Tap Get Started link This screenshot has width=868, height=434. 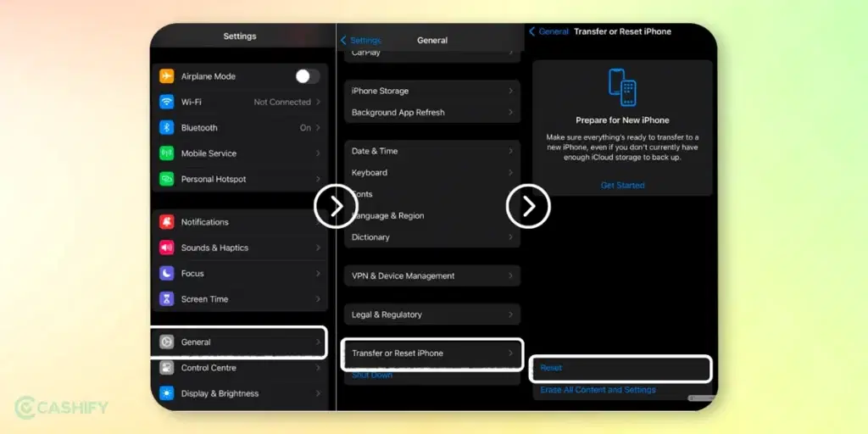pos(623,186)
